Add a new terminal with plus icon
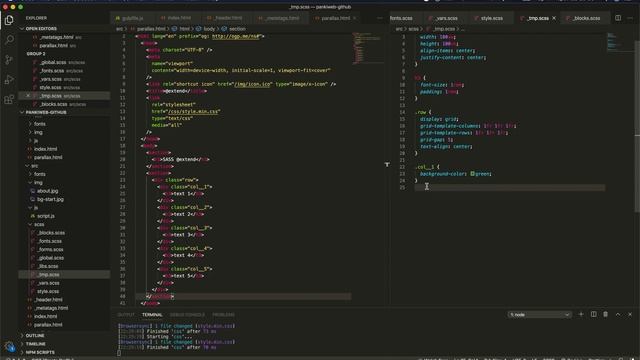 coord(581,314)
